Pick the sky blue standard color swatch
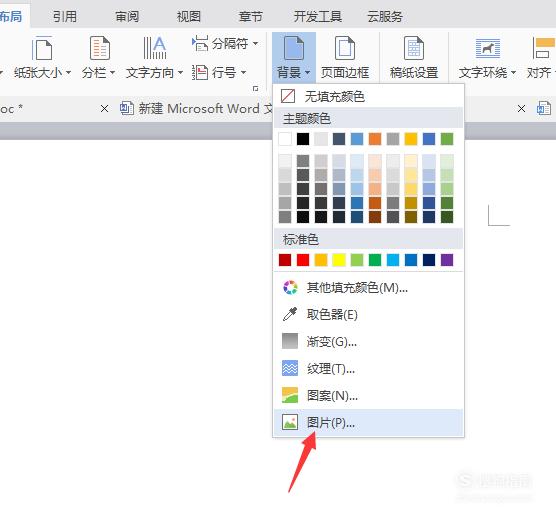The image size is (556, 527). pos(393,260)
